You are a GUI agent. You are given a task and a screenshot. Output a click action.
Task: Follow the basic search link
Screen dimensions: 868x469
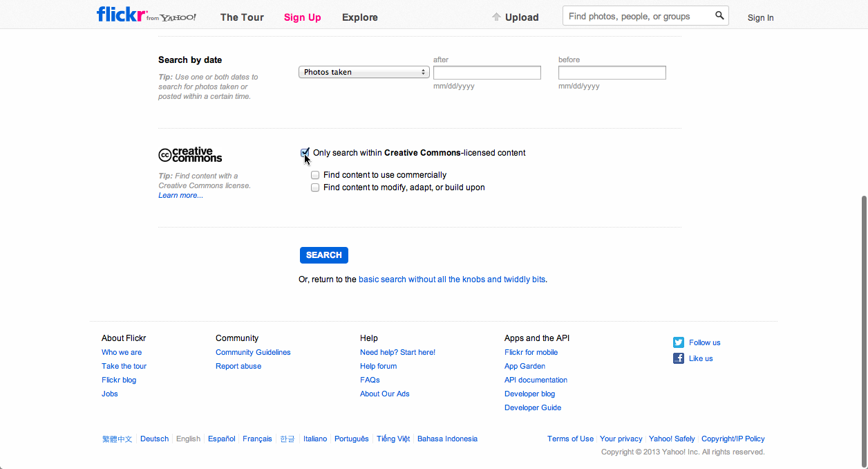point(452,279)
